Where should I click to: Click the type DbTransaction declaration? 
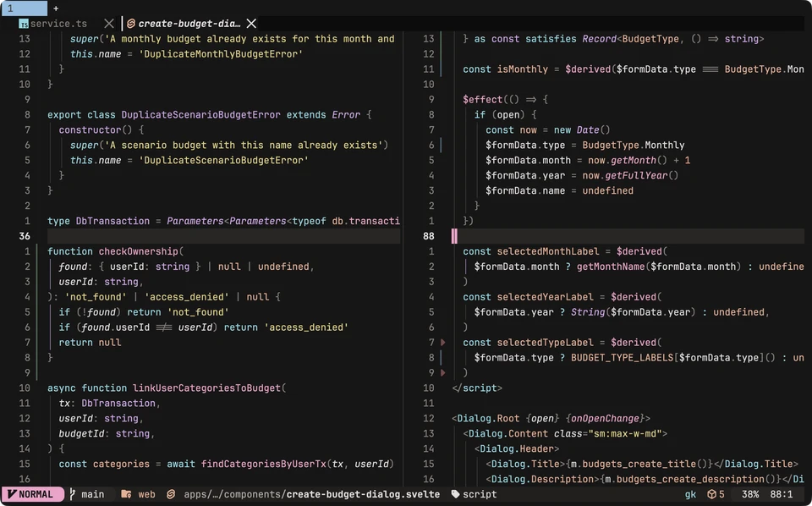[x=223, y=221]
